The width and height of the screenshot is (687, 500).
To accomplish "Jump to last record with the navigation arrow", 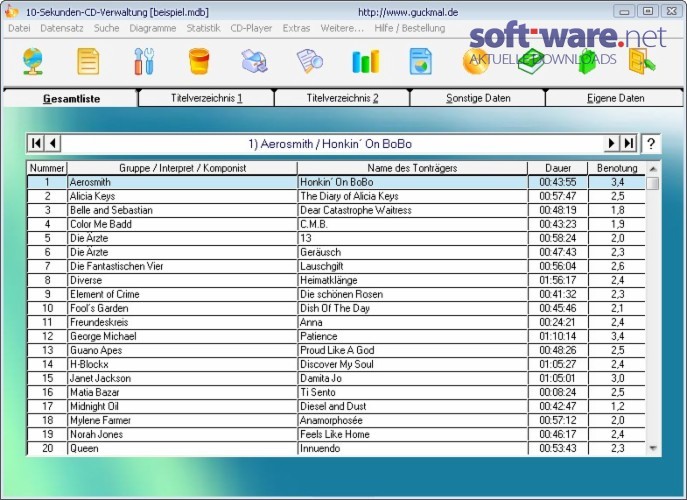I will tap(629, 143).
